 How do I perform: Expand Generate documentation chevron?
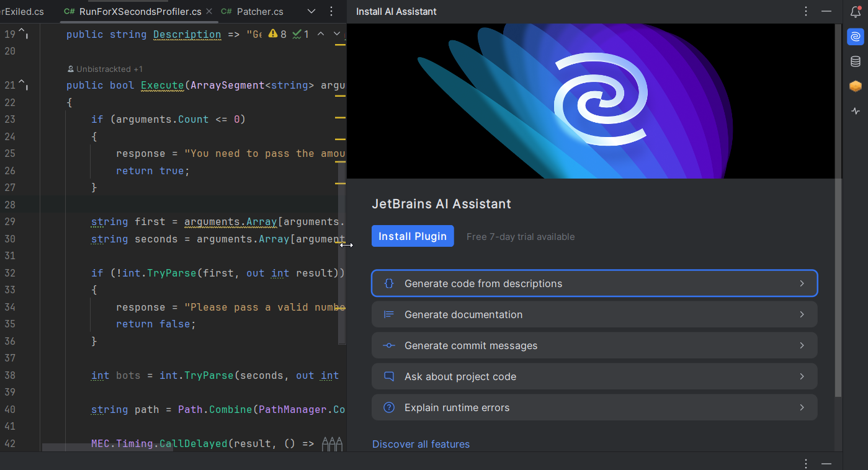(x=802, y=314)
